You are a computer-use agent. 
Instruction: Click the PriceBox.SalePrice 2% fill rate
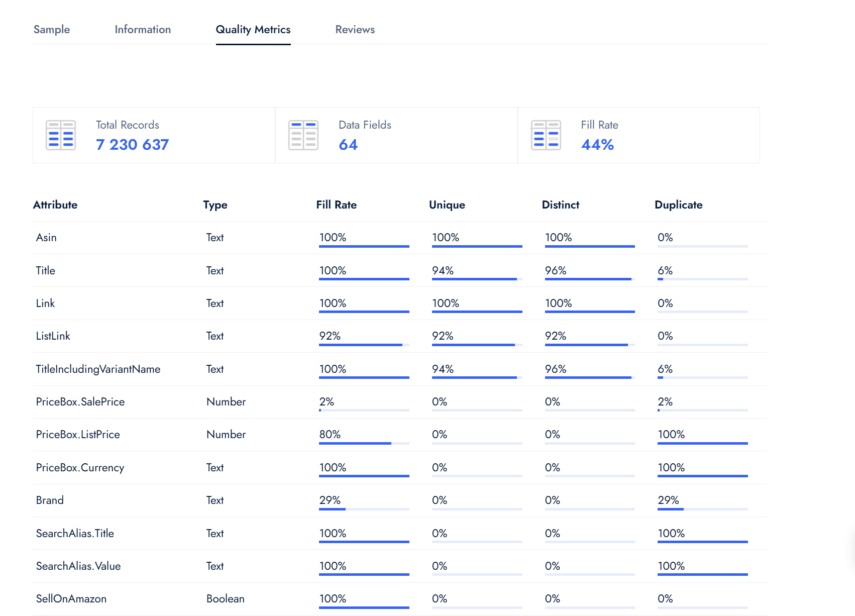[327, 402]
